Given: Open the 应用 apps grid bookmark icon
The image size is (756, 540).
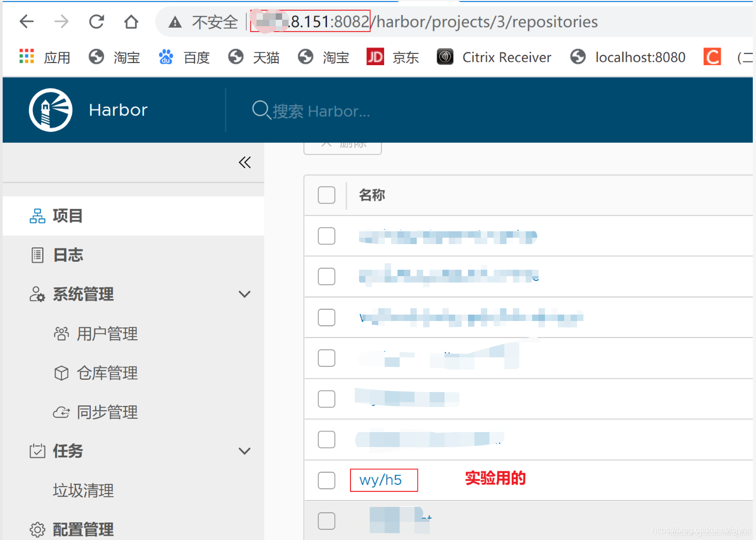Looking at the screenshot, I should click(x=27, y=56).
